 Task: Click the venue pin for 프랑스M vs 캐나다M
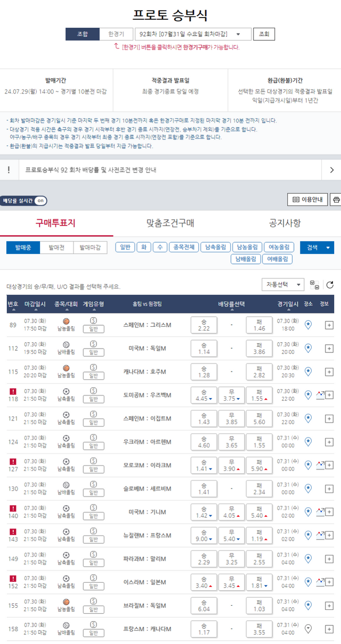(308, 629)
